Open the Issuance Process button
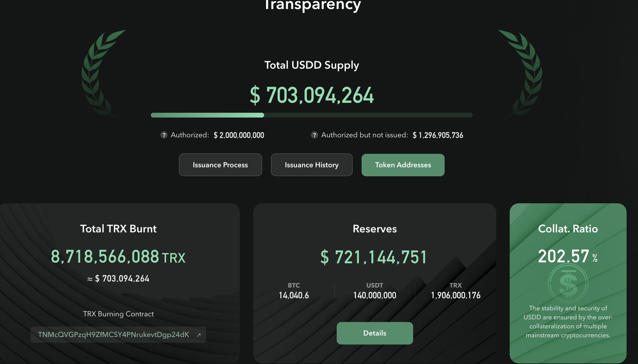The height and width of the screenshot is (364, 638). click(x=220, y=165)
